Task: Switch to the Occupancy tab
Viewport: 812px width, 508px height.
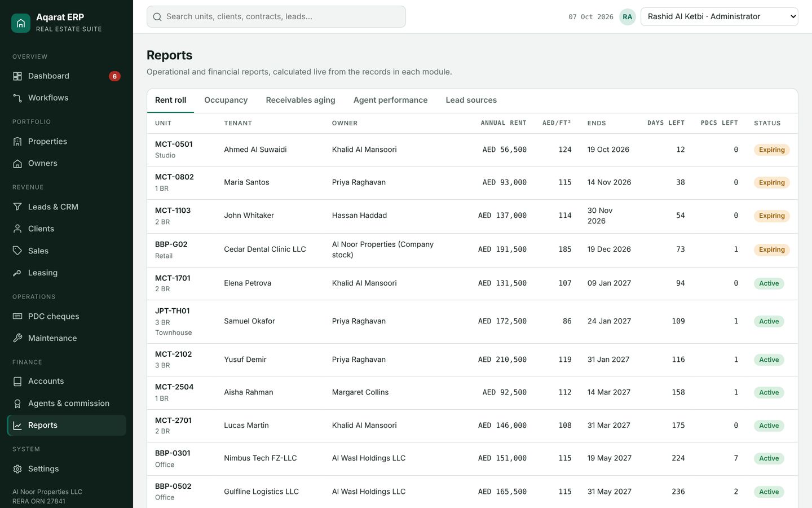Action: [226, 100]
